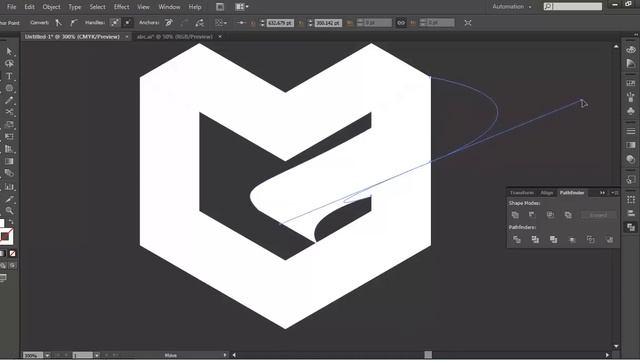
Task: Select the Pencil tool
Action: 9,100
